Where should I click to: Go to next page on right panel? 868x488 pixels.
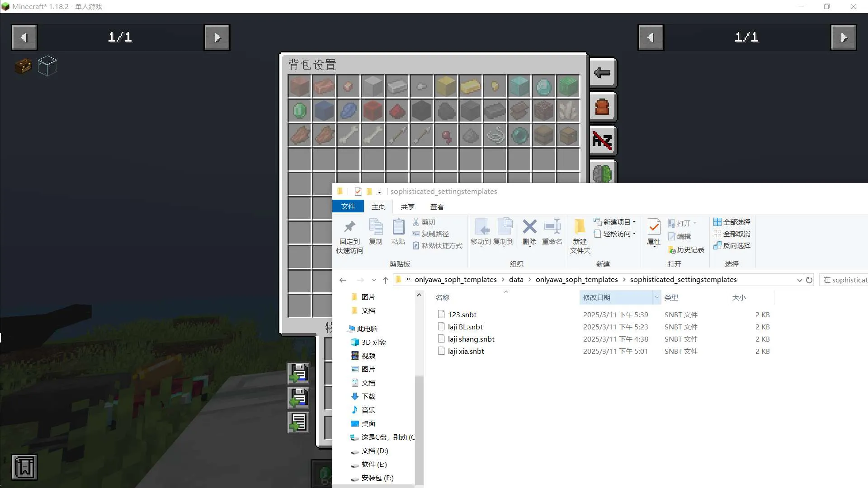click(844, 38)
